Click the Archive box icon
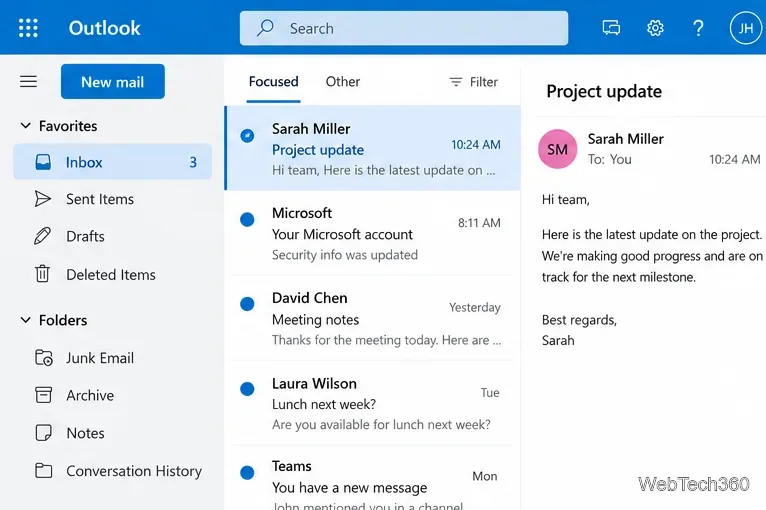This screenshot has width=766, height=510. (x=43, y=395)
